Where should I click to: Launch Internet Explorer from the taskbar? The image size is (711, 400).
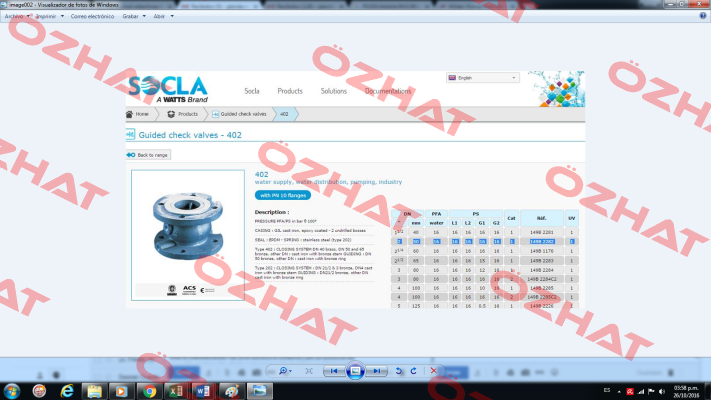pyautogui.click(x=67, y=391)
